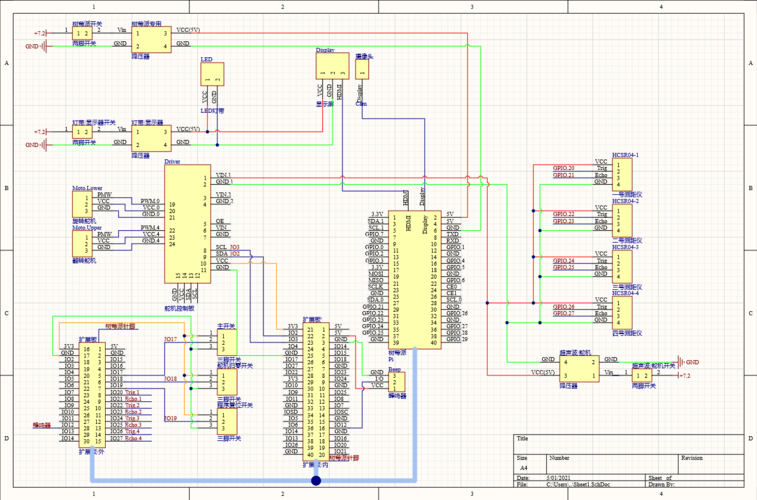Click the large blue junction dot at bottom
Viewport: 757px width, 500px height.
click(316, 480)
